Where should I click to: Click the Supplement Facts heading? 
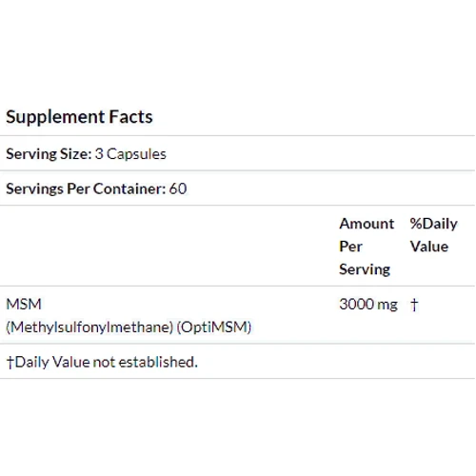79,117
